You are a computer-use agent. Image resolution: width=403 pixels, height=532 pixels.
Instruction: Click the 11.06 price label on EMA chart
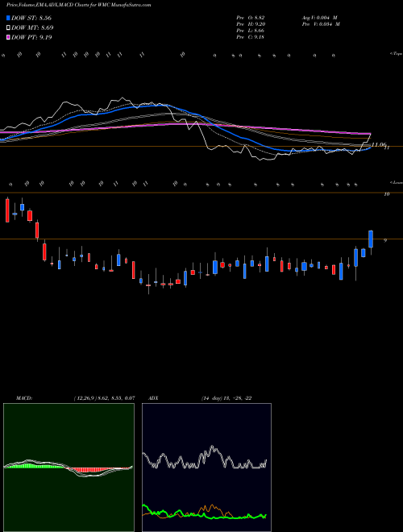379,145
